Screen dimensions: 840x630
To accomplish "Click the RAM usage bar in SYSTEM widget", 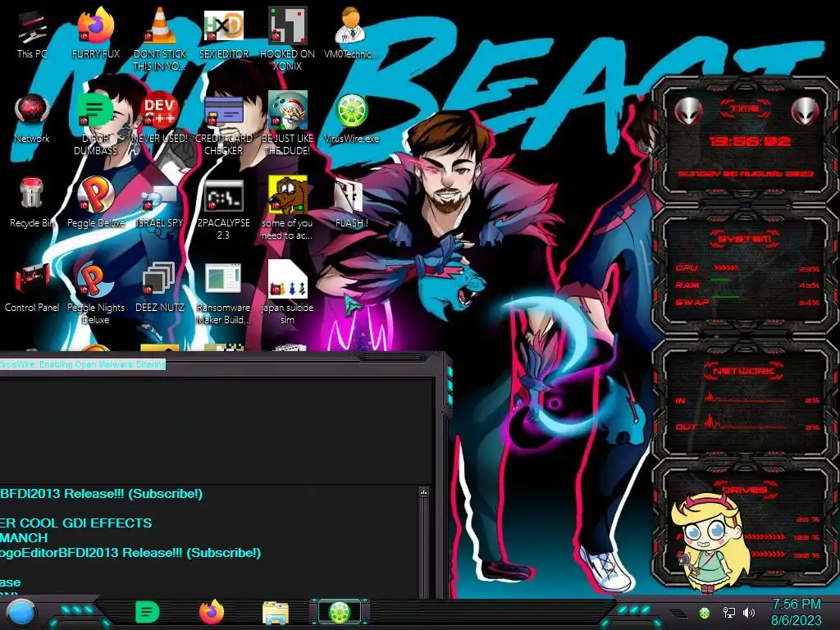I will click(720, 281).
